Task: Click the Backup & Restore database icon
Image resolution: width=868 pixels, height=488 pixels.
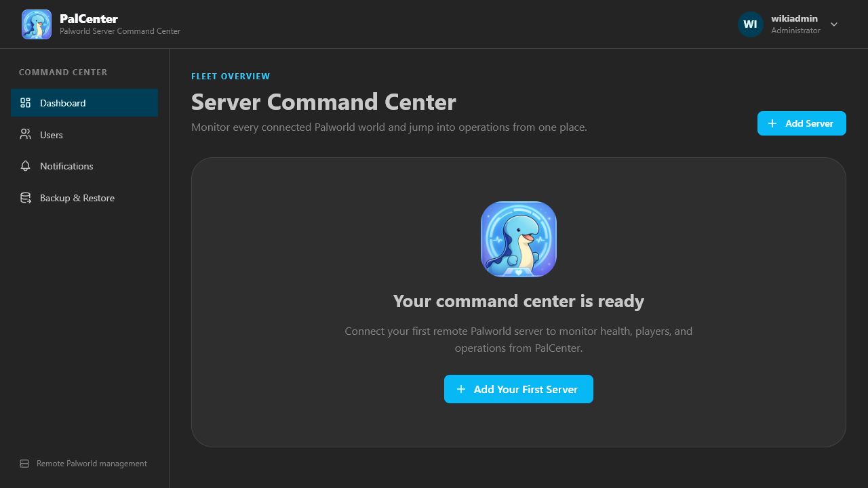Action: tap(26, 198)
